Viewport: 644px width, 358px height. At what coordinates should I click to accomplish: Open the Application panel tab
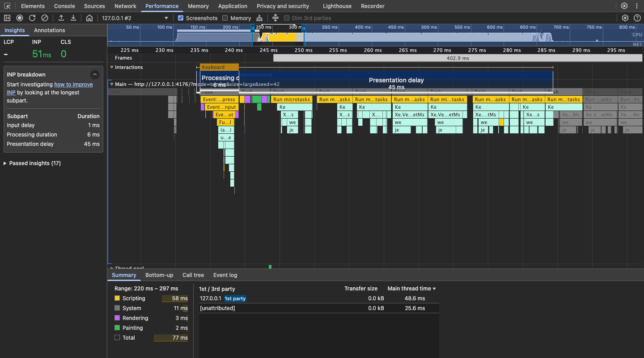tap(233, 6)
